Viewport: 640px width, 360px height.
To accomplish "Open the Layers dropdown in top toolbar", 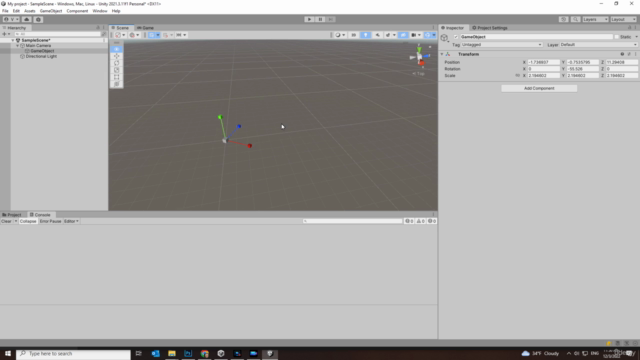I will (595, 19).
